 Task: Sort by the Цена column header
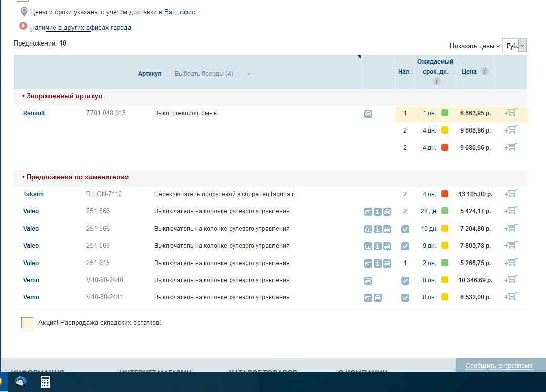(x=469, y=71)
